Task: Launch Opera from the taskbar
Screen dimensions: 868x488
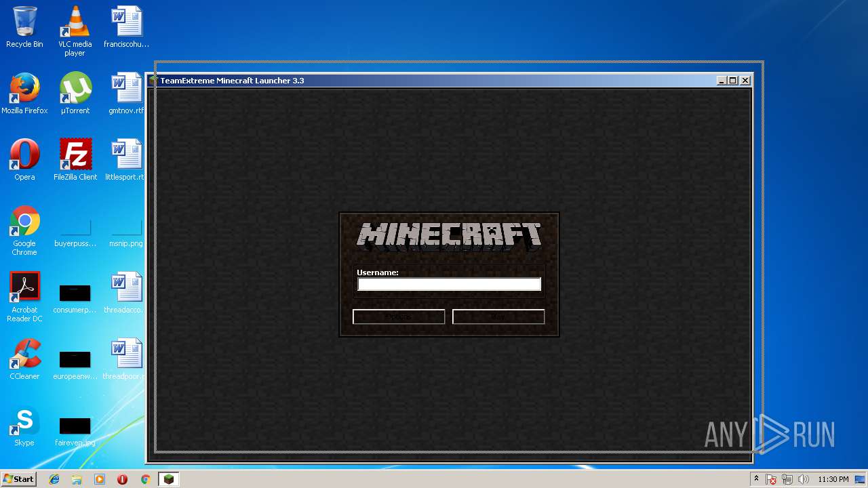Action: coord(122,479)
